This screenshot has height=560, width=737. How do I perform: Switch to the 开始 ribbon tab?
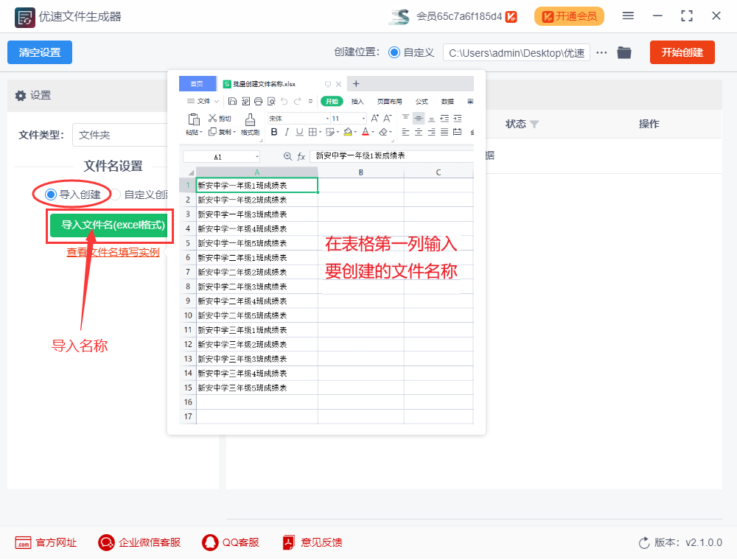332,101
